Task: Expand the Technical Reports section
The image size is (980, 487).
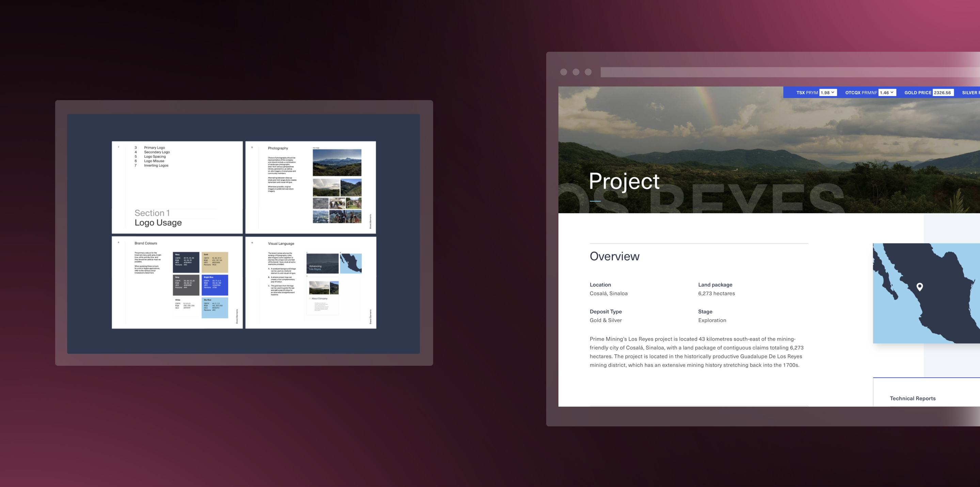Action: point(913,398)
